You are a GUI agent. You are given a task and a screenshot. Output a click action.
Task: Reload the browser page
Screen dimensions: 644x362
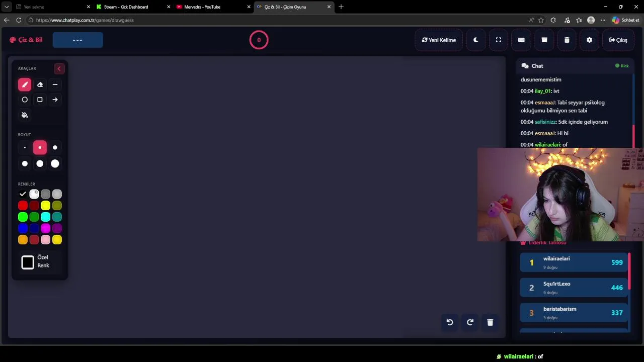pyautogui.click(x=19, y=20)
